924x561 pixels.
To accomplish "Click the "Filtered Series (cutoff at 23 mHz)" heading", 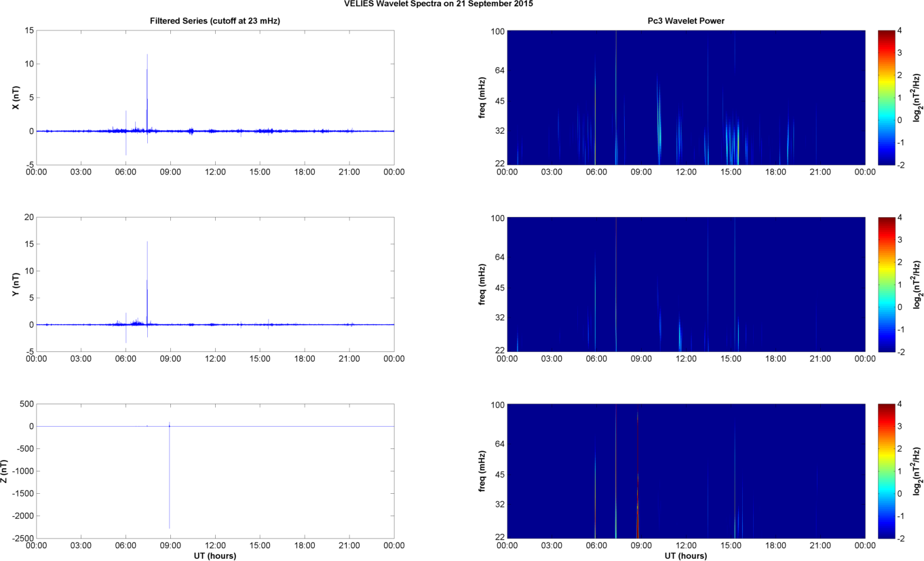I will (x=215, y=21).
